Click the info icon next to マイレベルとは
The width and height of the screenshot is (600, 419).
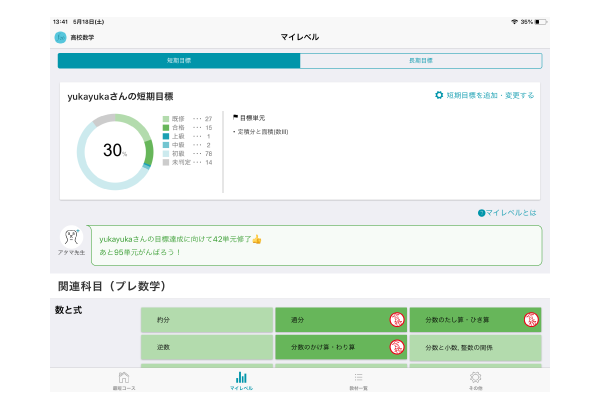coord(481,213)
